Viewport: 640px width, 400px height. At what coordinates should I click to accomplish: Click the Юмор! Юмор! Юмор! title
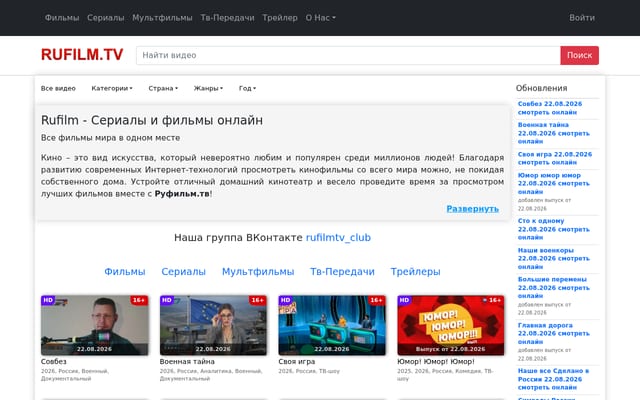tap(436, 361)
